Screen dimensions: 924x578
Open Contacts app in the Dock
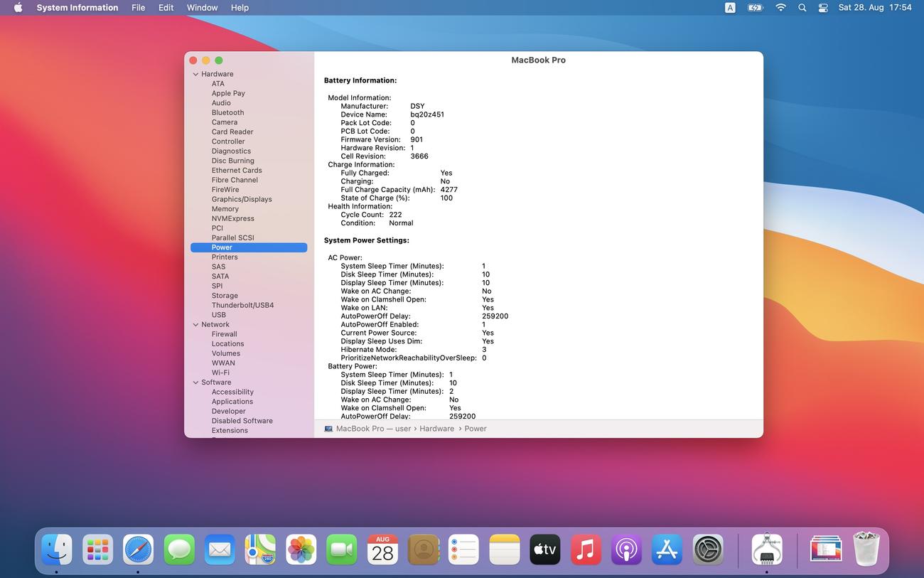pos(423,550)
